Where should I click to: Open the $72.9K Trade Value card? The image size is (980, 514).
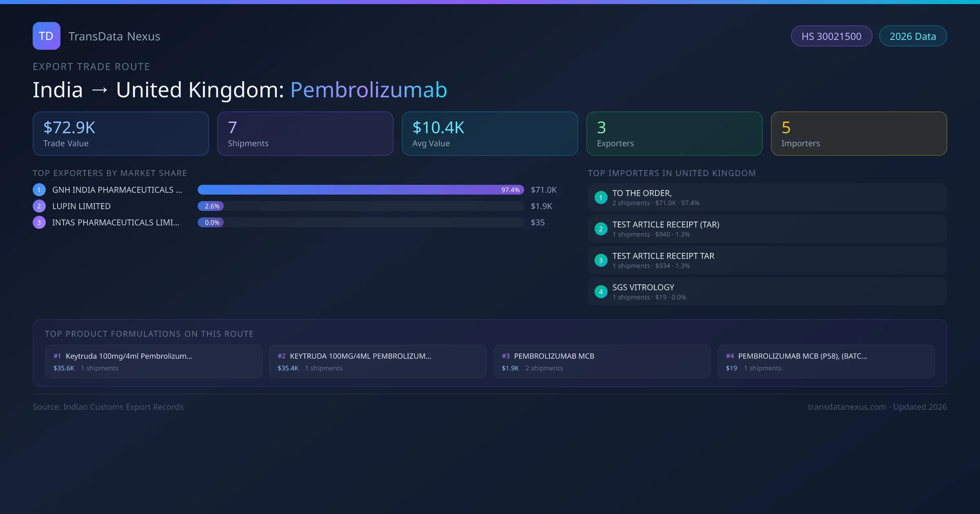tap(121, 134)
